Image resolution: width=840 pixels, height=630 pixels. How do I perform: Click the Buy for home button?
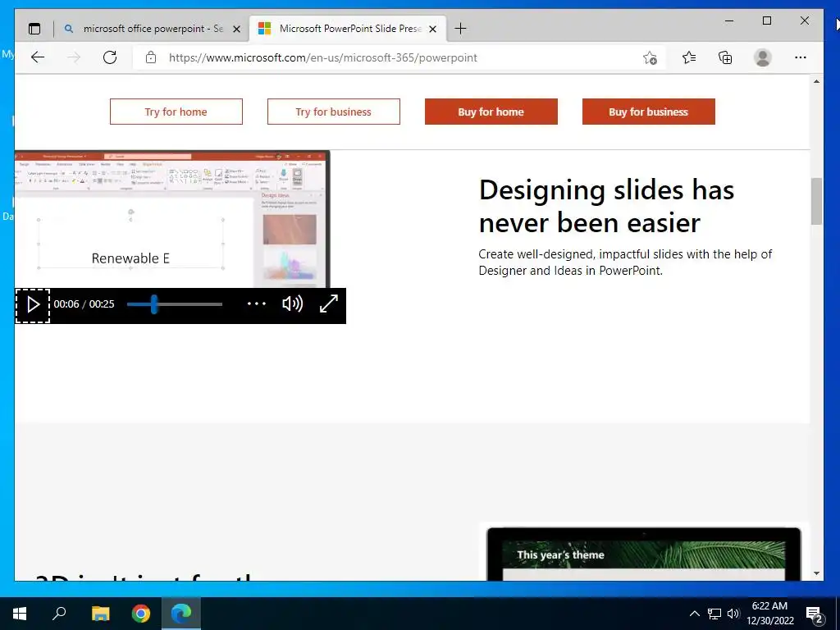coord(491,112)
